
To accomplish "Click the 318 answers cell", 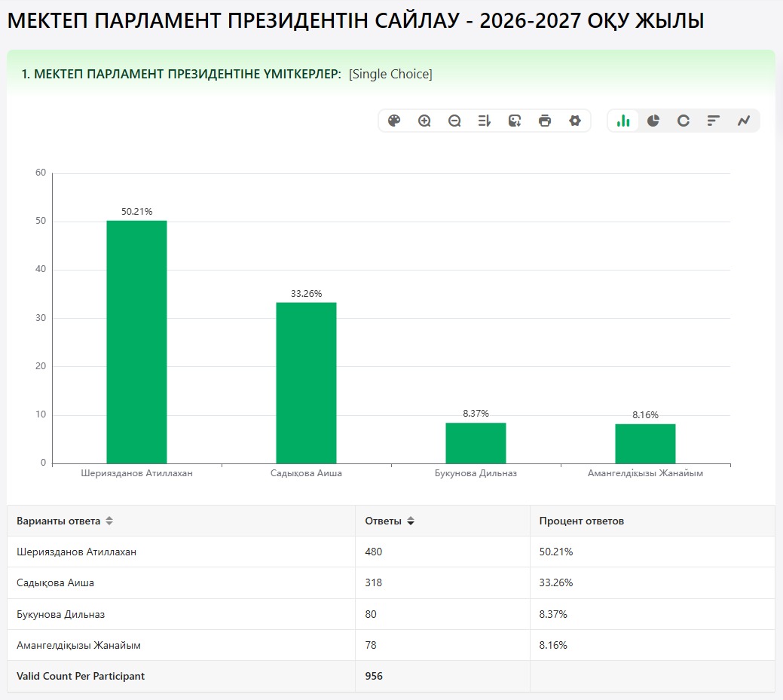I will 442,582.
